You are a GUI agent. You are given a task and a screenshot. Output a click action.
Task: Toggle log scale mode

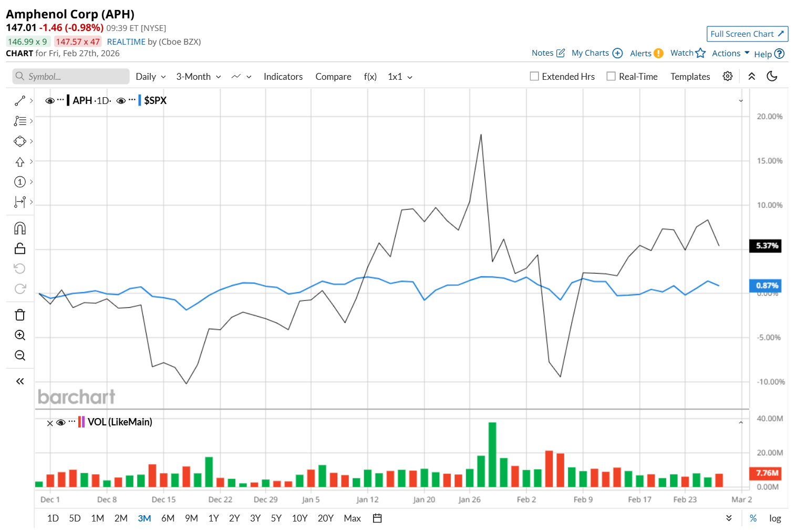[x=775, y=518]
